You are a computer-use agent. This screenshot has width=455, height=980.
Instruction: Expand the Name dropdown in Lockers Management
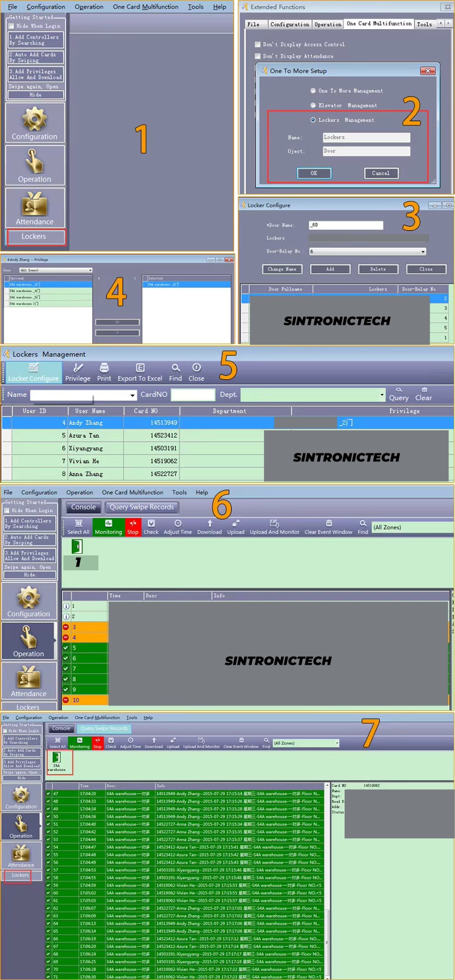pos(132,395)
